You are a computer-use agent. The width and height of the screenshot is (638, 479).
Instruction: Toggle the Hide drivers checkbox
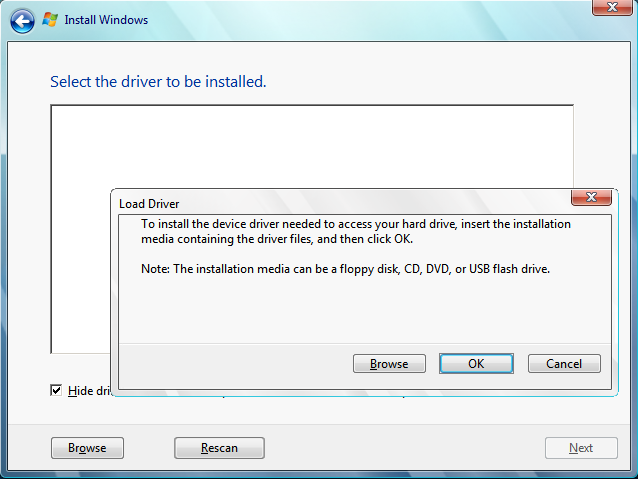(x=56, y=390)
